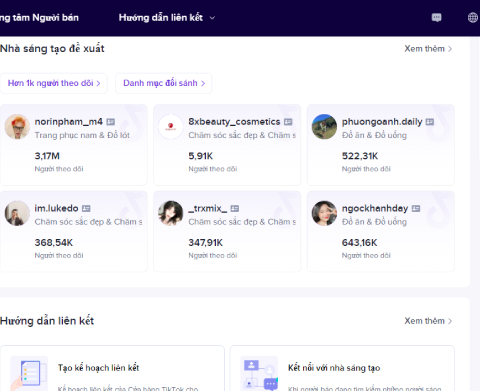The image size is (480, 391).
Task: Click the card icon next to phuongoanh.daily
Action: click(430, 122)
